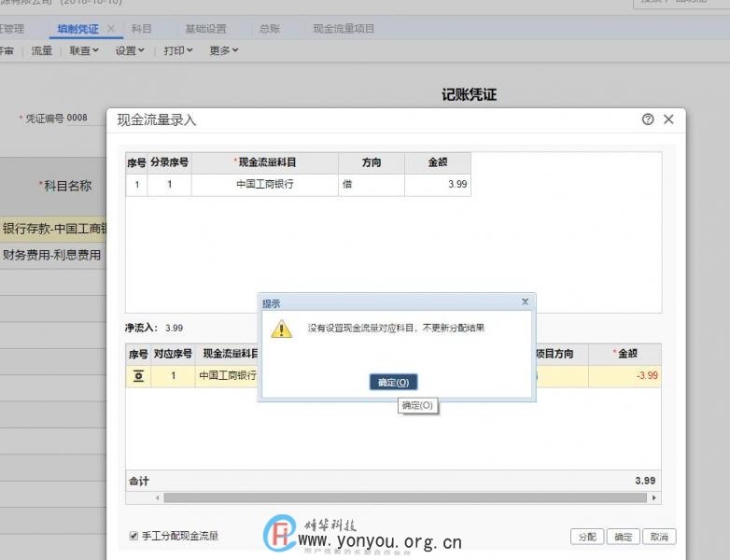Expand the 打印 dropdown menu
The width and height of the screenshot is (730, 560).
tap(178, 50)
